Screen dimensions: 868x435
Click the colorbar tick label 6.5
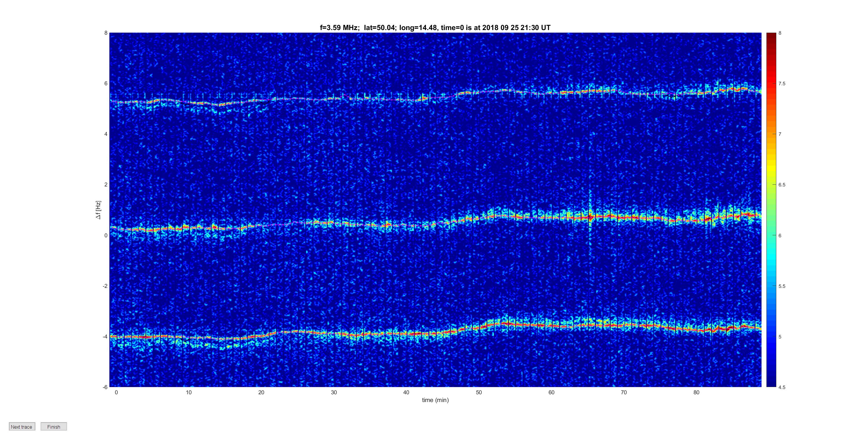(782, 185)
